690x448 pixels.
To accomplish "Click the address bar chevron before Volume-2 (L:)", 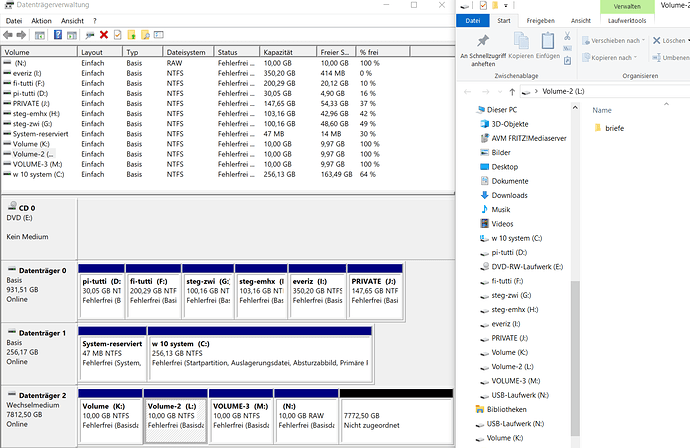I will [536, 92].
